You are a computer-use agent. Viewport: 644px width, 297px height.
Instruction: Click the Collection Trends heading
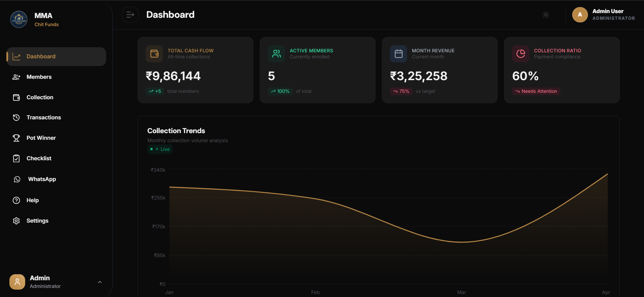(176, 131)
